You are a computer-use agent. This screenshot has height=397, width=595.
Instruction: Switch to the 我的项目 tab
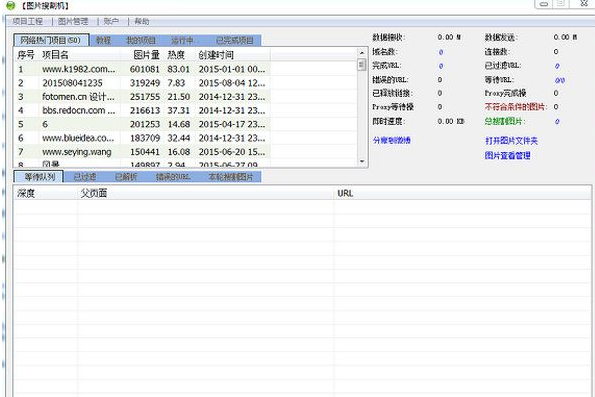[x=141, y=40]
